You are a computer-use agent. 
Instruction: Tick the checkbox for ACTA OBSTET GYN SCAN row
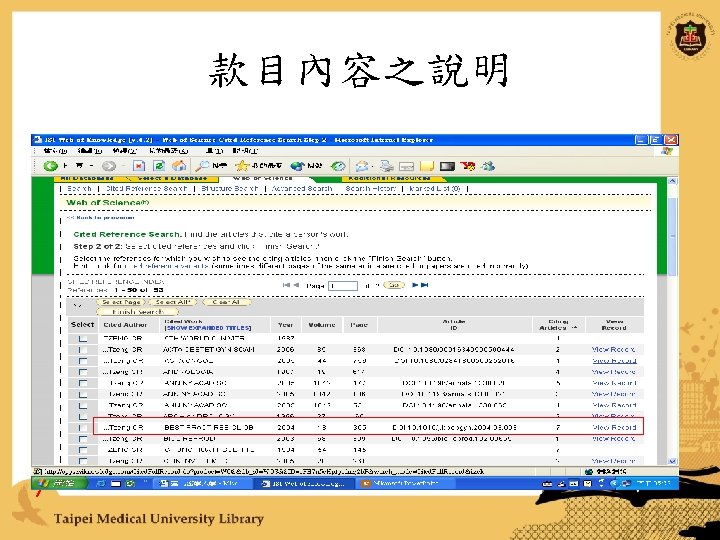83,350
